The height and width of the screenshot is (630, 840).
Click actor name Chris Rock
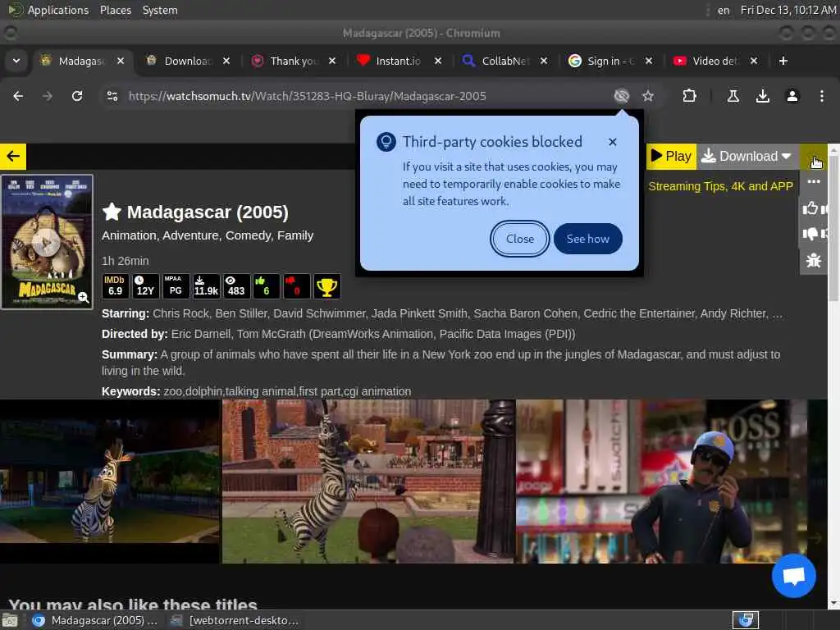(181, 313)
